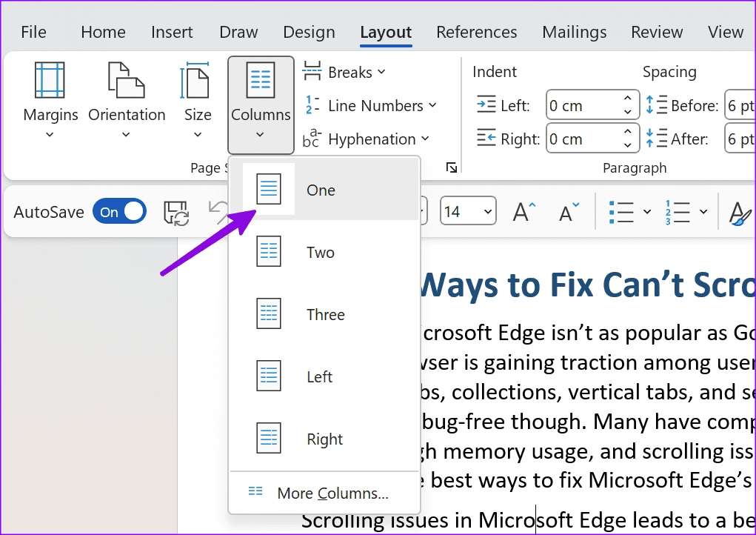Increase font size with the larger A icon
The height and width of the screenshot is (535, 756).
[x=524, y=213]
